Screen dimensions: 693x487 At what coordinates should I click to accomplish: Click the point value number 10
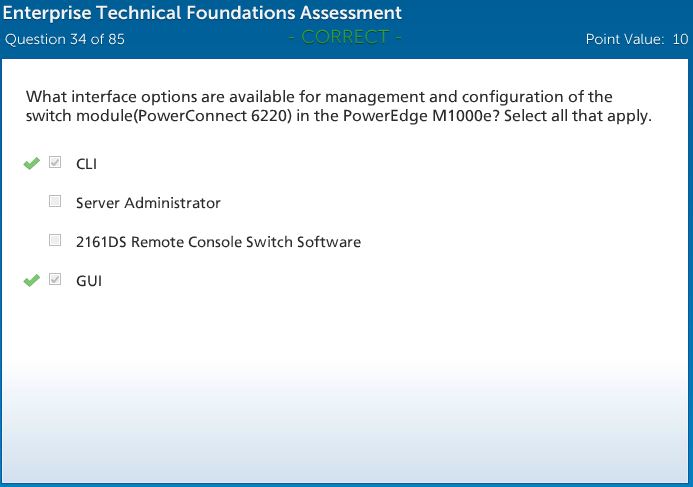pos(680,40)
